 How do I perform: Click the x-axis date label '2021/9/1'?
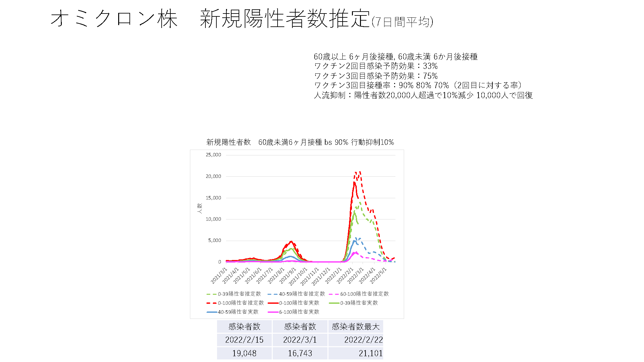288,275
